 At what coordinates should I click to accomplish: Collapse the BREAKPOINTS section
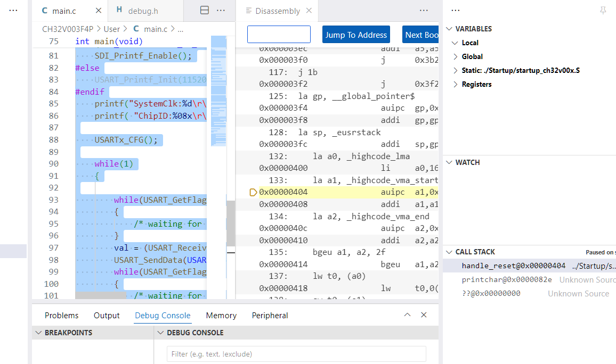[38, 333]
